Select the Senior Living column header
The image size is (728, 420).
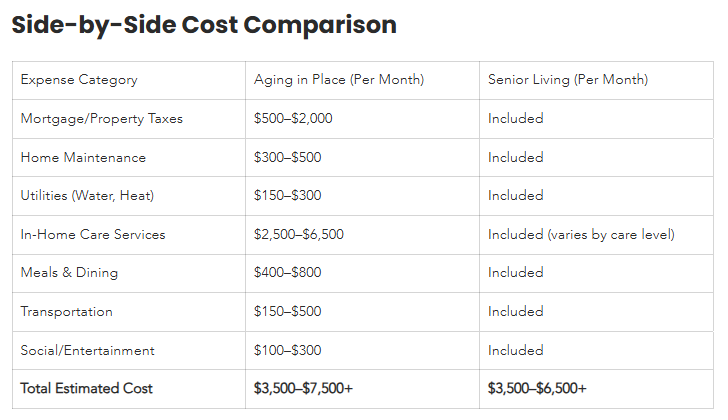tap(567, 80)
